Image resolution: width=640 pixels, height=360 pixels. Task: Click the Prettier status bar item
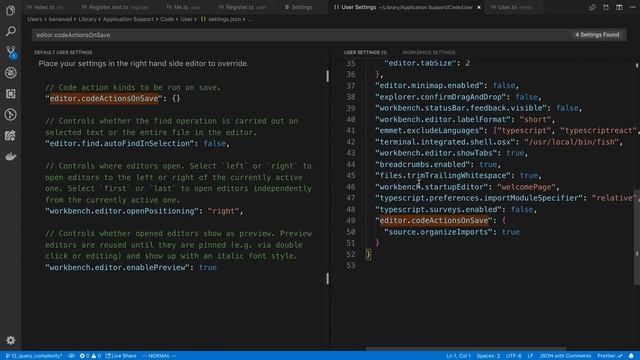tap(610, 356)
